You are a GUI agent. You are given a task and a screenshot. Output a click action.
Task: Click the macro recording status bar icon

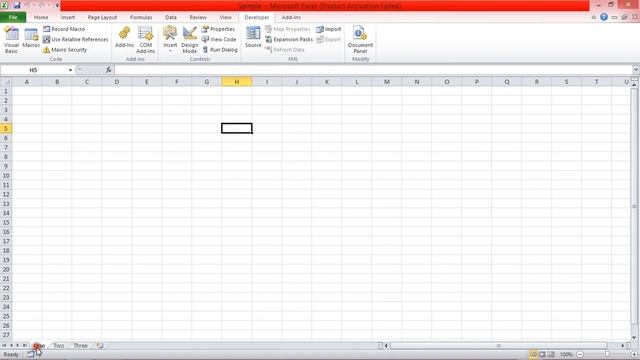click(x=31, y=354)
